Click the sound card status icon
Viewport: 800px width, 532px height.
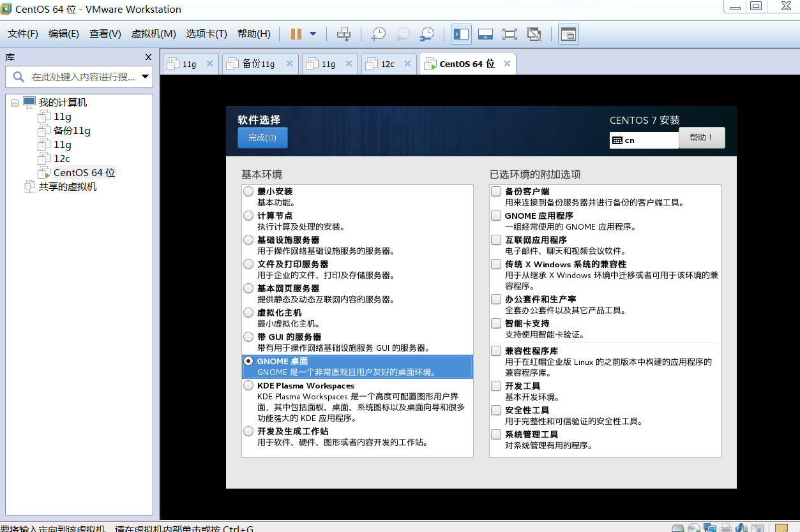pos(742,528)
